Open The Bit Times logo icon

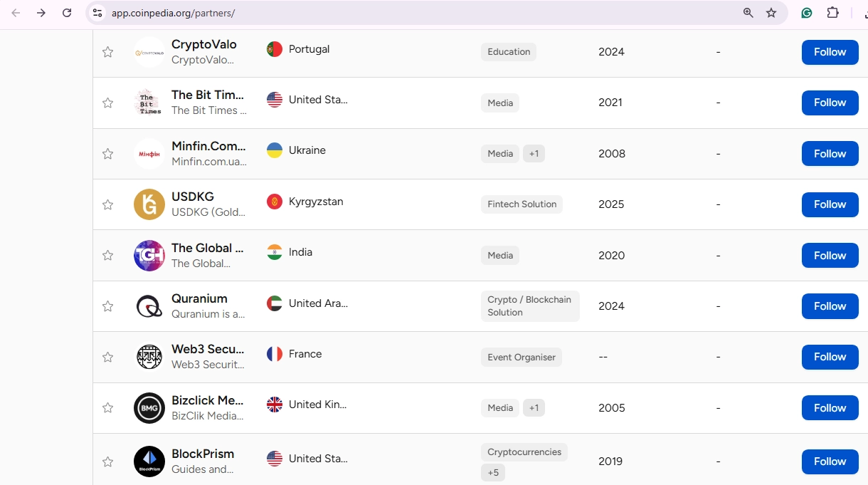pos(149,103)
